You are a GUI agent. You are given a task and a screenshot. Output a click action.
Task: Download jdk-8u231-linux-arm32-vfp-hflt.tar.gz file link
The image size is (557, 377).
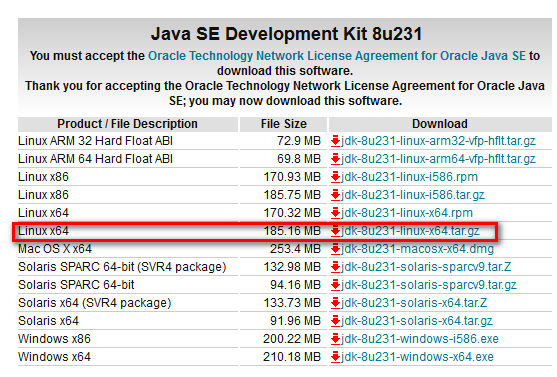(x=438, y=141)
